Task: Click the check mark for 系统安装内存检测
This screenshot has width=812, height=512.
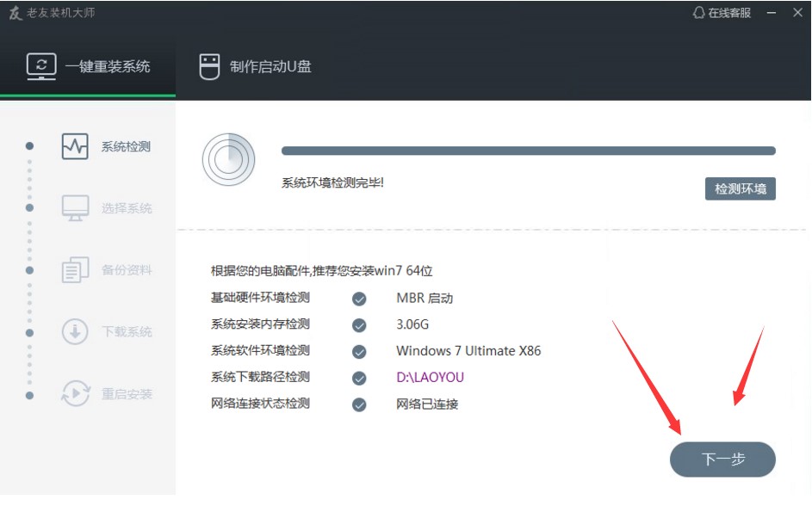Action: click(x=359, y=325)
